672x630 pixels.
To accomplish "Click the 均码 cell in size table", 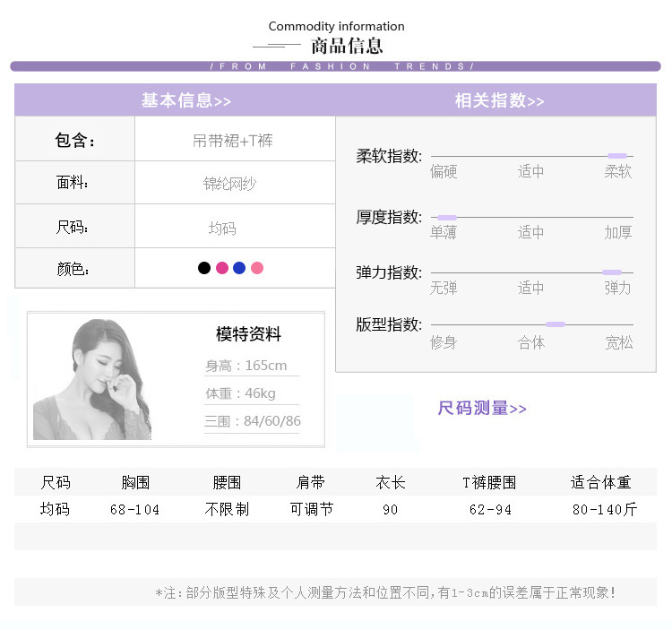I will [x=55, y=510].
